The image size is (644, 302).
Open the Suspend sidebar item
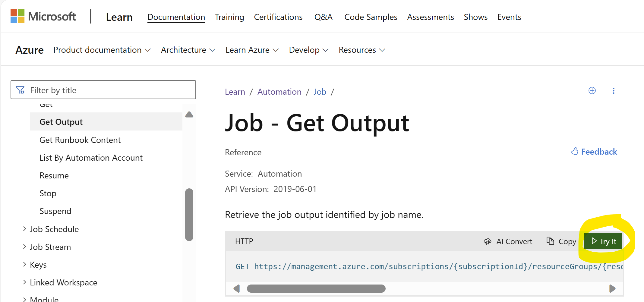pos(55,211)
